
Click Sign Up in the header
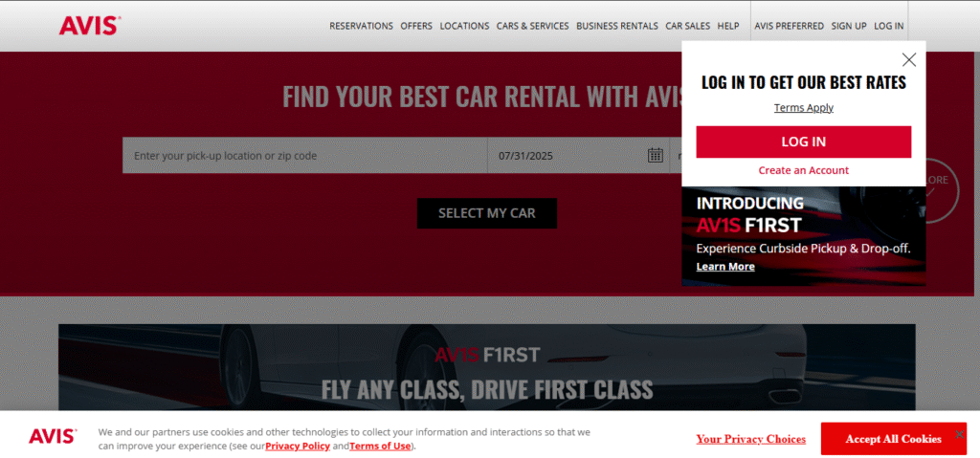click(x=849, y=26)
